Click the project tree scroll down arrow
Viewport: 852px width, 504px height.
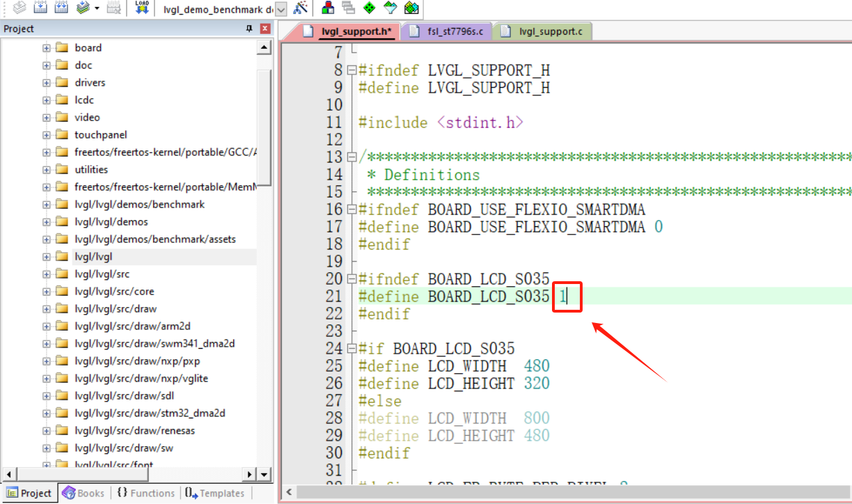[x=265, y=474]
